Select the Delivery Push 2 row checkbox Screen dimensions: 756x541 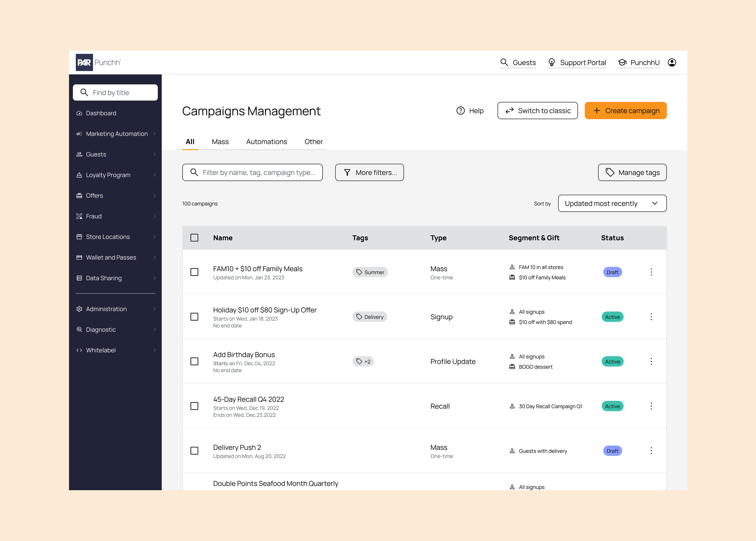point(194,450)
